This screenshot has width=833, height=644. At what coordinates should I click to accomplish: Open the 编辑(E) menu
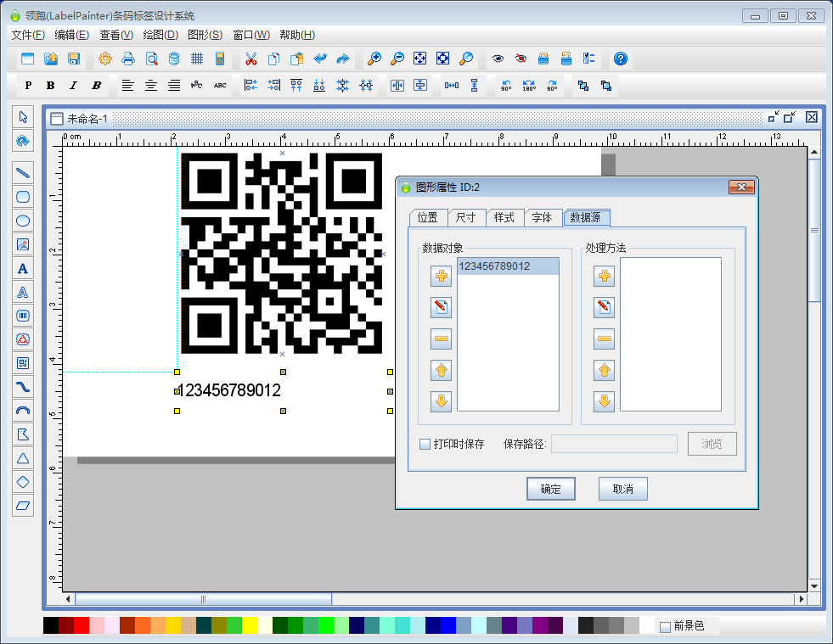[71, 35]
